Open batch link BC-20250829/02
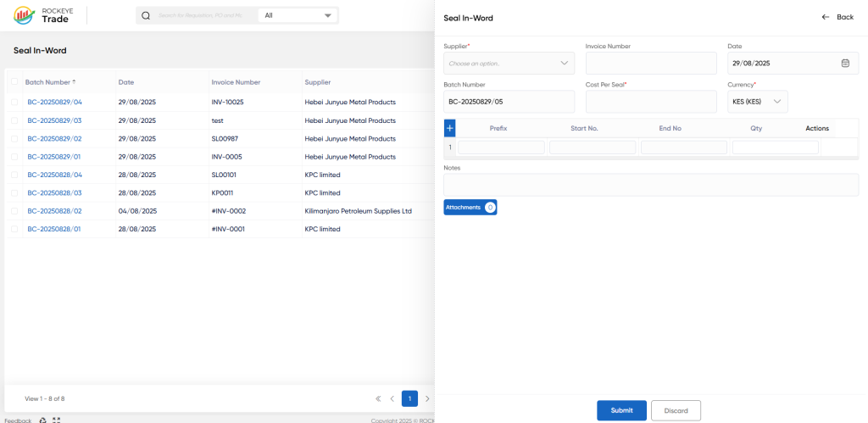Viewport: 868px width, 423px height. click(x=55, y=138)
